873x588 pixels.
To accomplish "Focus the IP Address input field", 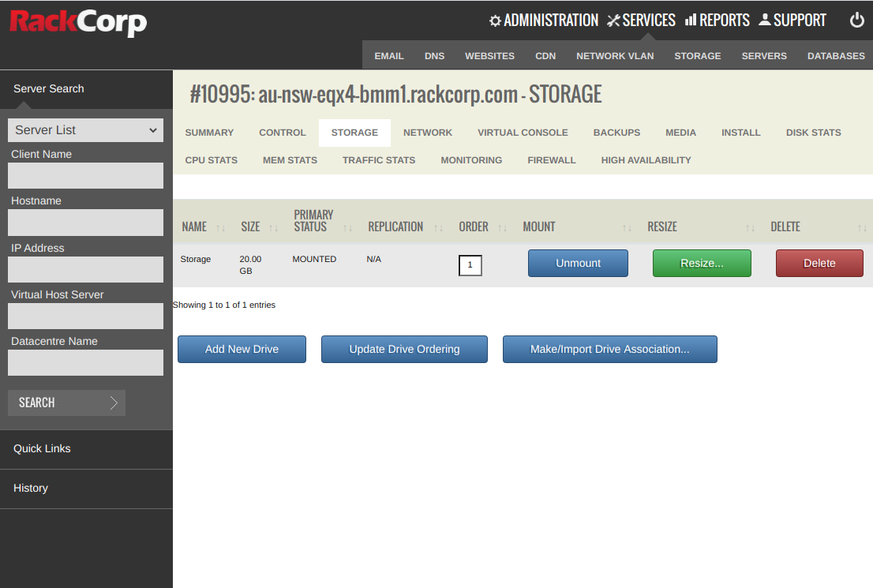I will point(86,269).
